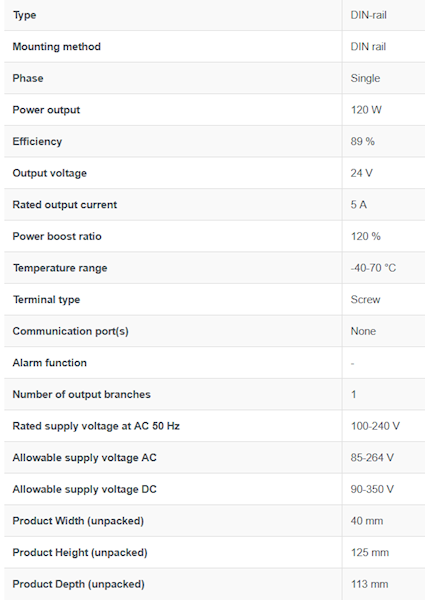
Task: Select the Allowable supply voltage AC label
Action: tap(85, 458)
